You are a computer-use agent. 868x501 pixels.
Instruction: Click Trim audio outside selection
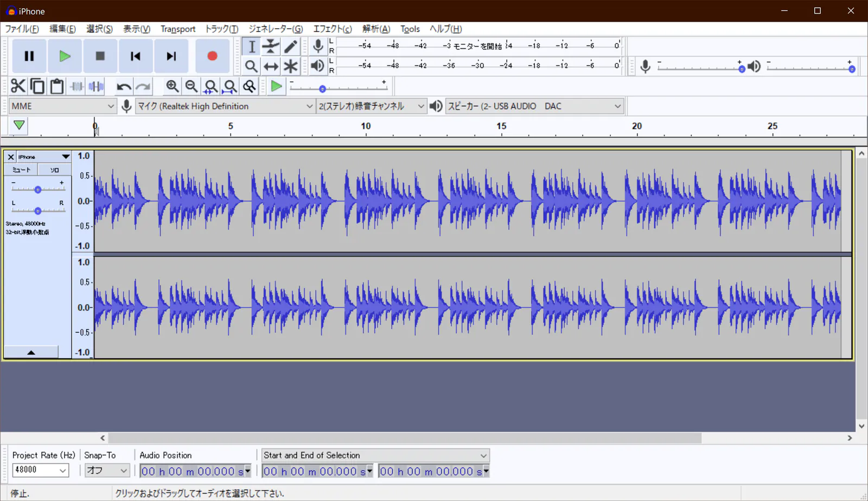(77, 86)
